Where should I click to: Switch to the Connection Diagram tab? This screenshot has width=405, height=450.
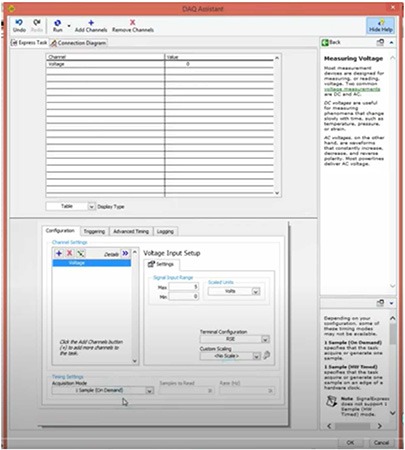79,43
